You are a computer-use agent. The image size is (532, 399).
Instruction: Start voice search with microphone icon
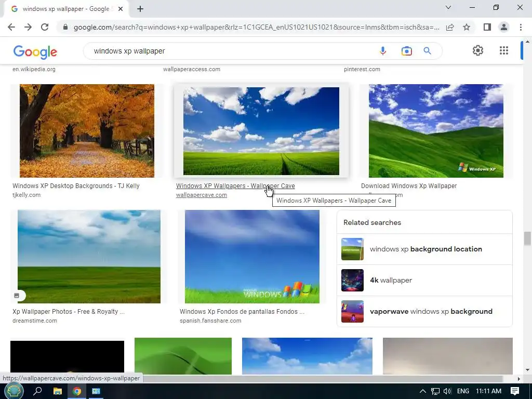[x=383, y=51]
